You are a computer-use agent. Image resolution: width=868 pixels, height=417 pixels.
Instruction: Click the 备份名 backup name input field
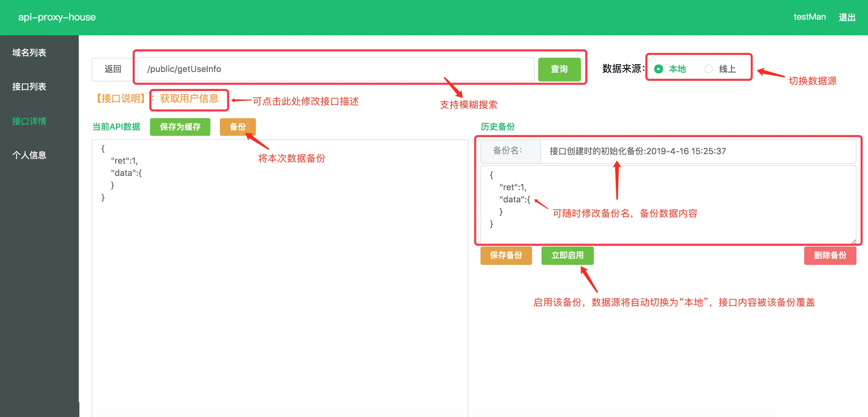pos(696,151)
